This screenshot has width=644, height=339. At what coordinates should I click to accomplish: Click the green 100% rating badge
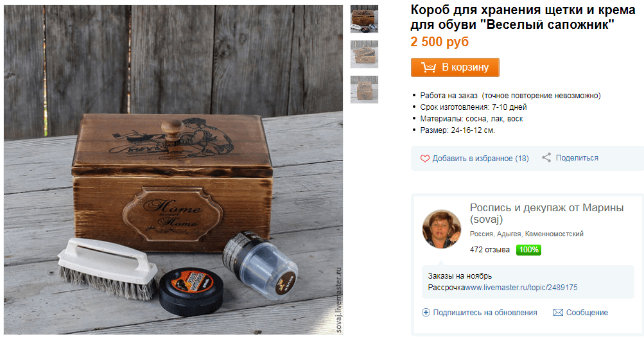click(x=528, y=250)
